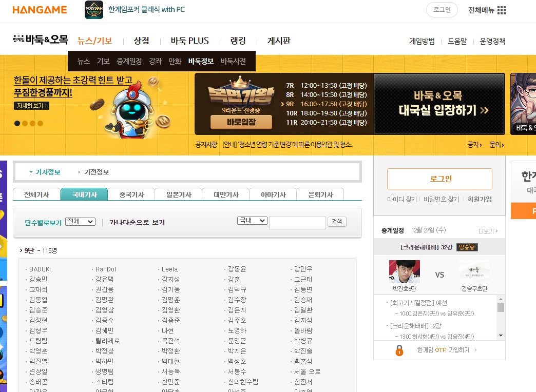This screenshot has width=536, height=392.
Task: Select the fourth banner carousel dot
Action: pyautogui.click(x=41, y=123)
